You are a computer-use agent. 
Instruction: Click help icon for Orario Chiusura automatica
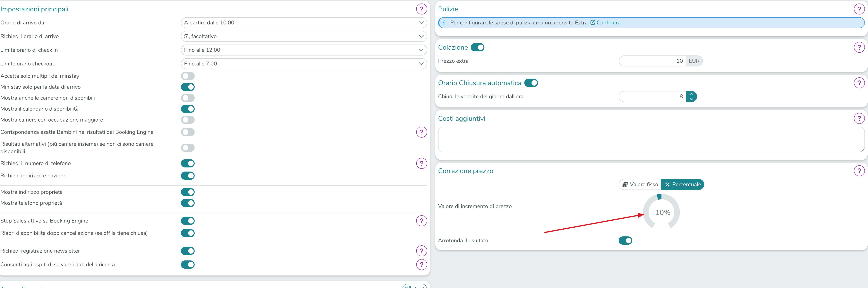[859, 83]
